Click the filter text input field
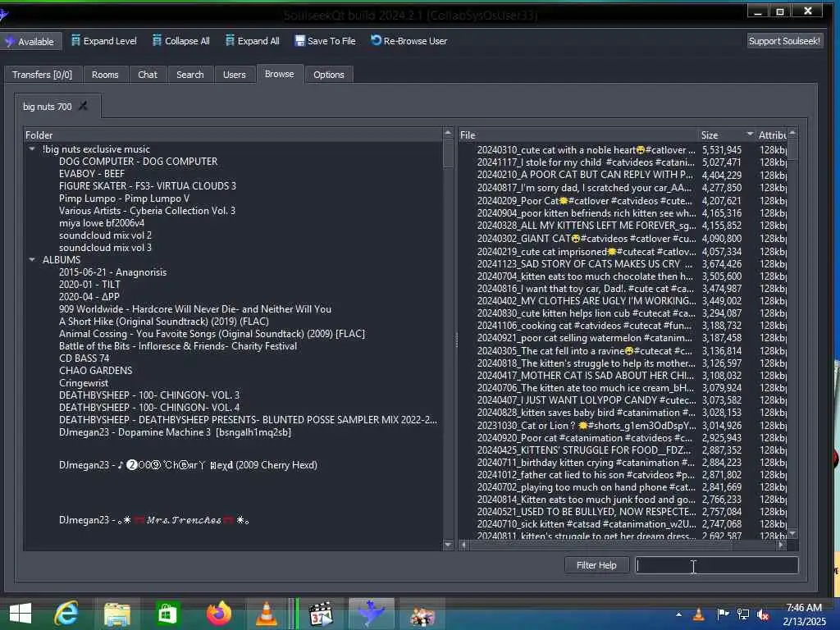840x630 pixels. tap(716, 565)
